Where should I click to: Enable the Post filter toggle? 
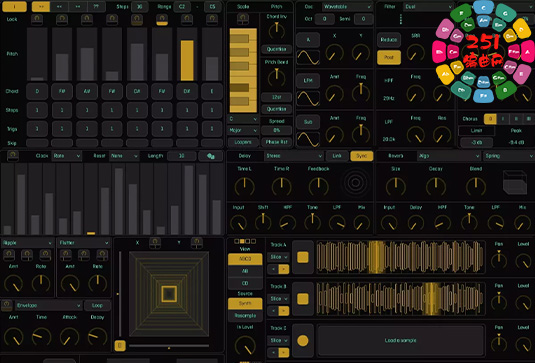[x=389, y=57]
